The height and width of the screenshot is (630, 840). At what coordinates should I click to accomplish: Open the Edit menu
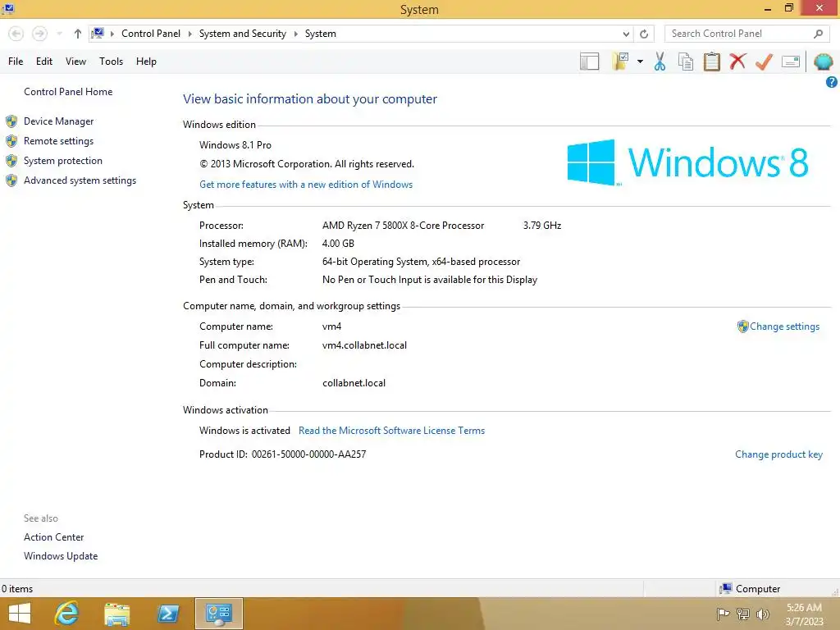pos(44,61)
